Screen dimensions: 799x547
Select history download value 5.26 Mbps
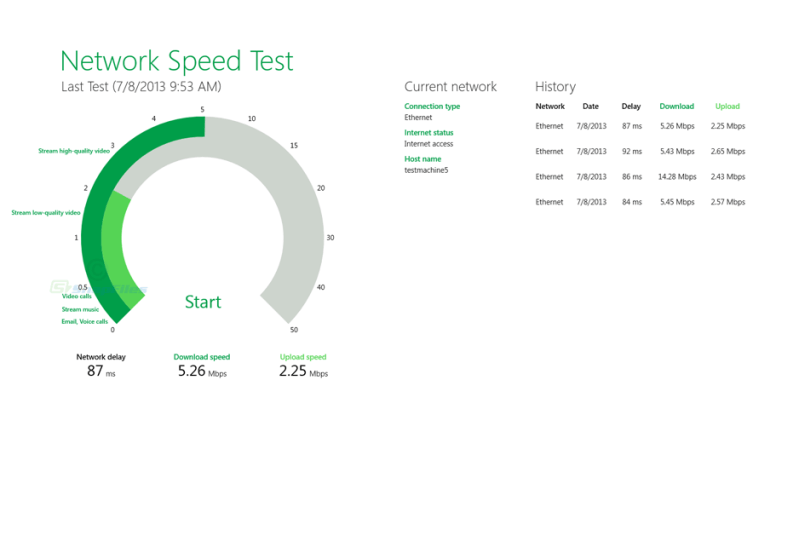[677, 126]
